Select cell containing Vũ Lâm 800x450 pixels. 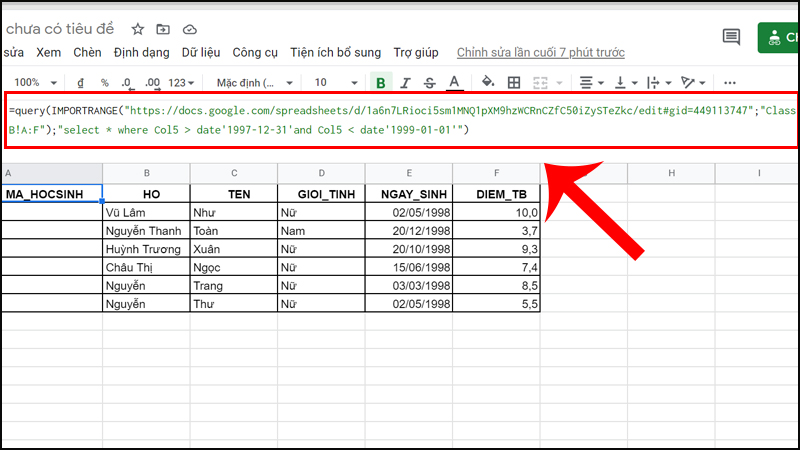point(146,212)
